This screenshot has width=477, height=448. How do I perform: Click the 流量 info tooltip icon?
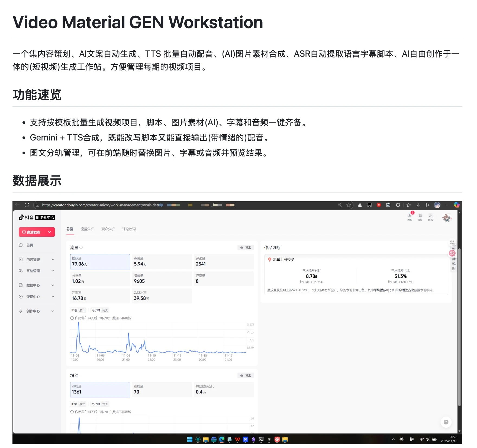(81, 247)
